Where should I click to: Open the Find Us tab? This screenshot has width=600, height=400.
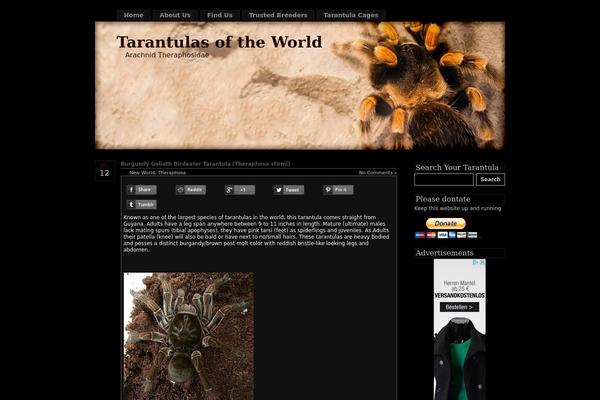point(220,15)
